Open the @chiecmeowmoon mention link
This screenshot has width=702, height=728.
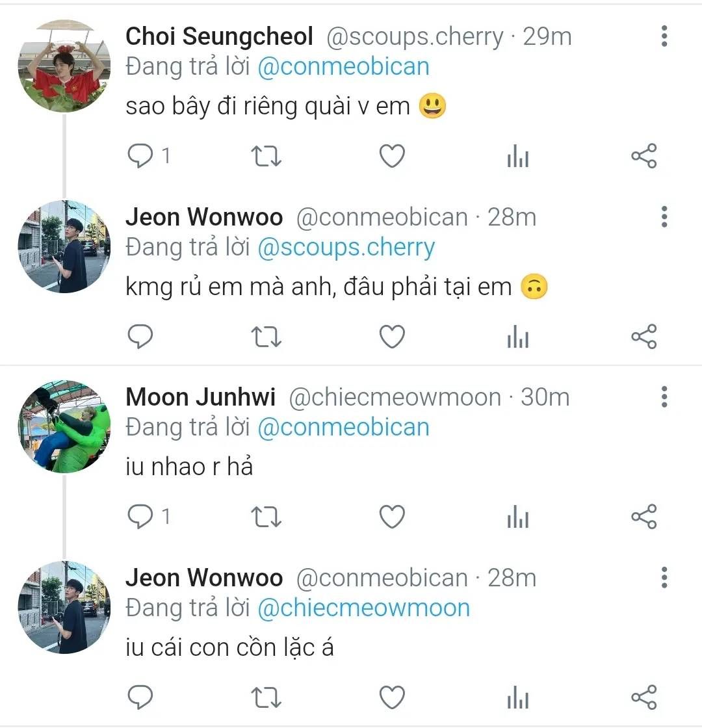(363, 608)
